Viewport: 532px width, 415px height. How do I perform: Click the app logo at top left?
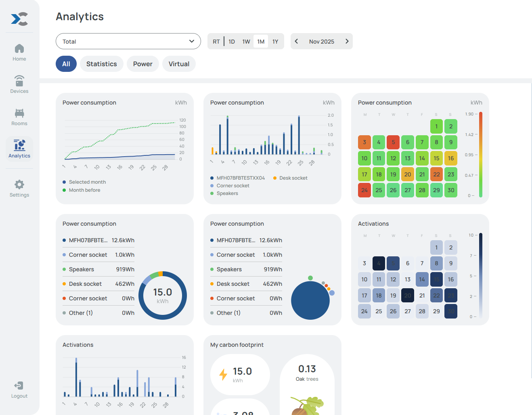[19, 19]
